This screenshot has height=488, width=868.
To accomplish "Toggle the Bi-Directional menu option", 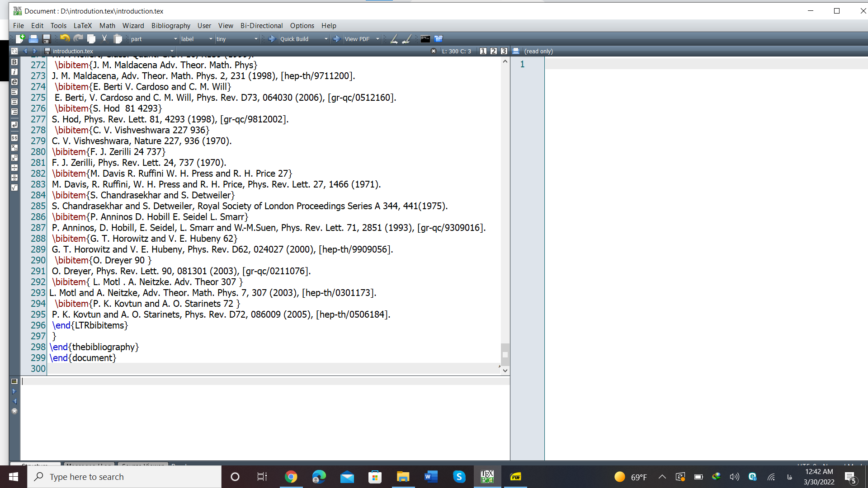I will (x=261, y=26).
